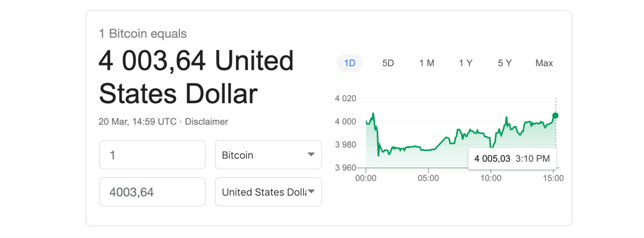Open the United States Dollar dropdown
This screenshot has height=238, width=644.
[268, 192]
